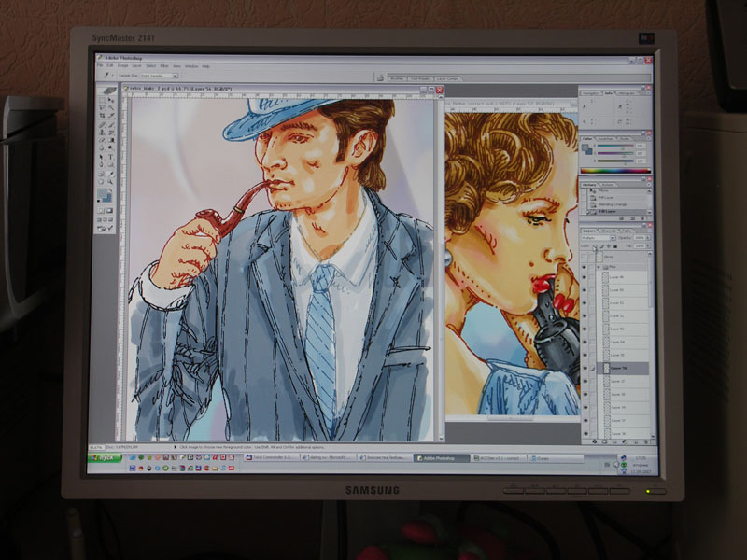This screenshot has height=560, width=747.
Task: Select the Eraser tool
Action: [x=102, y=140]
